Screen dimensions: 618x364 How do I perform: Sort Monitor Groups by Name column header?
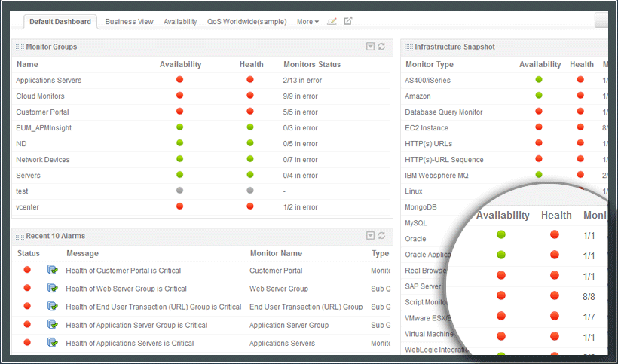click(27, 64)
